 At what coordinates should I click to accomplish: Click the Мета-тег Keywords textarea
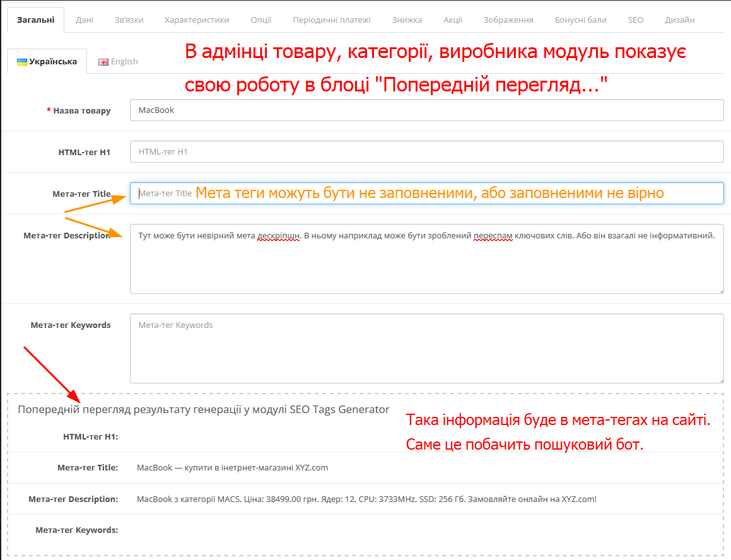tap(426, 348)
